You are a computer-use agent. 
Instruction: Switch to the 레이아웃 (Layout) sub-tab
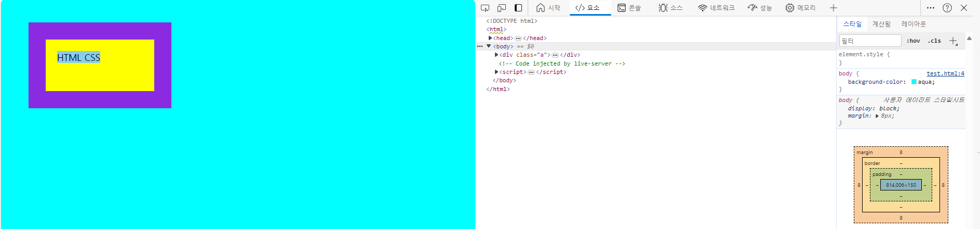pos(914,24)
